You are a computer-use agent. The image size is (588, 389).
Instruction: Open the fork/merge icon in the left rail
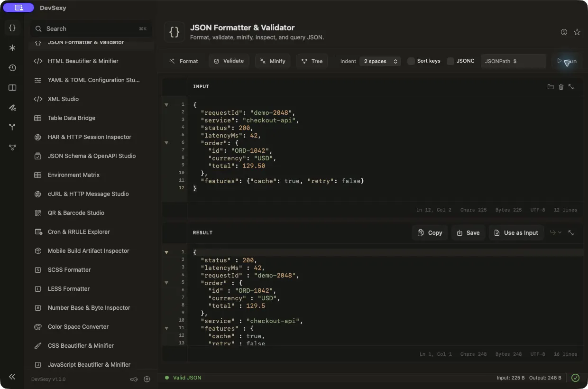pyautogui.click(x=12, y=127)
